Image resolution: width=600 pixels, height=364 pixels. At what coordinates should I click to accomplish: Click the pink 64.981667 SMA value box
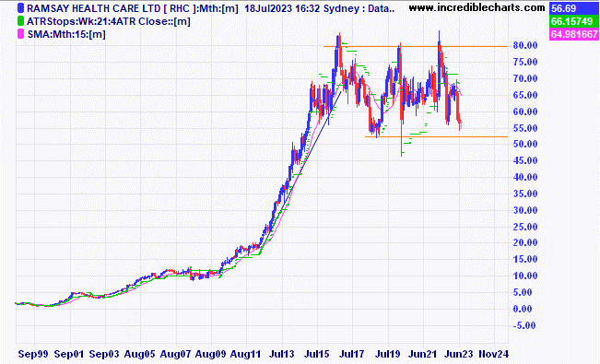point(573,34)
